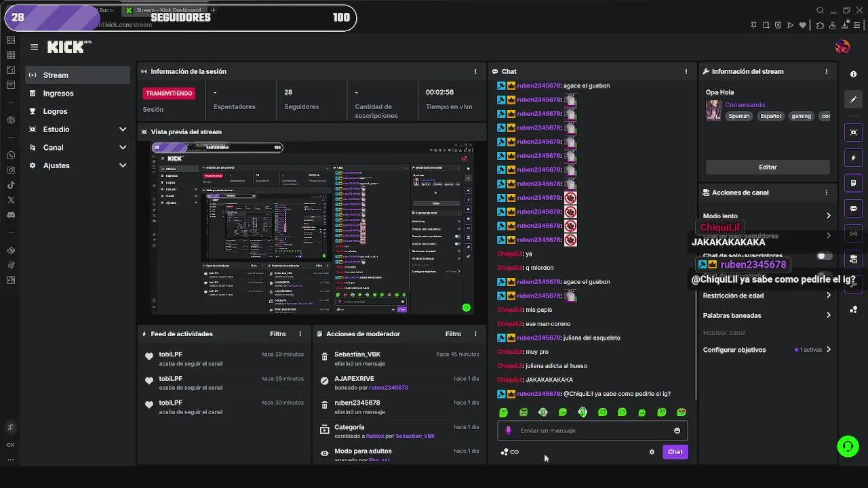Click the lightning bolt panel icon in the right bar

point(853,157)
